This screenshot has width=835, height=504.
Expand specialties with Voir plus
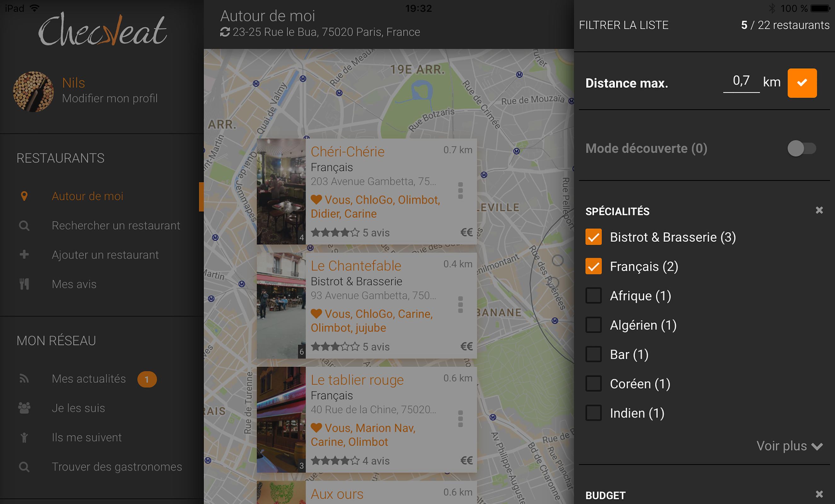[x=790, y=446]
